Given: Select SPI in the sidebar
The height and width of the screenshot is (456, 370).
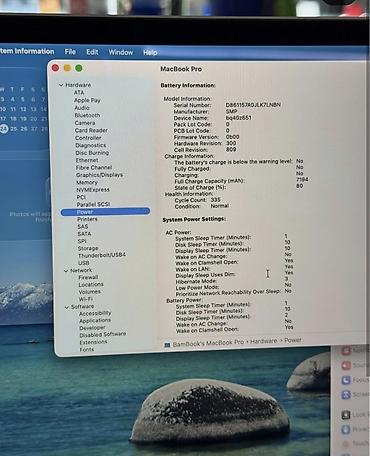Looking at the screenshot, I should pyautogui.click(x=82, y=241).
